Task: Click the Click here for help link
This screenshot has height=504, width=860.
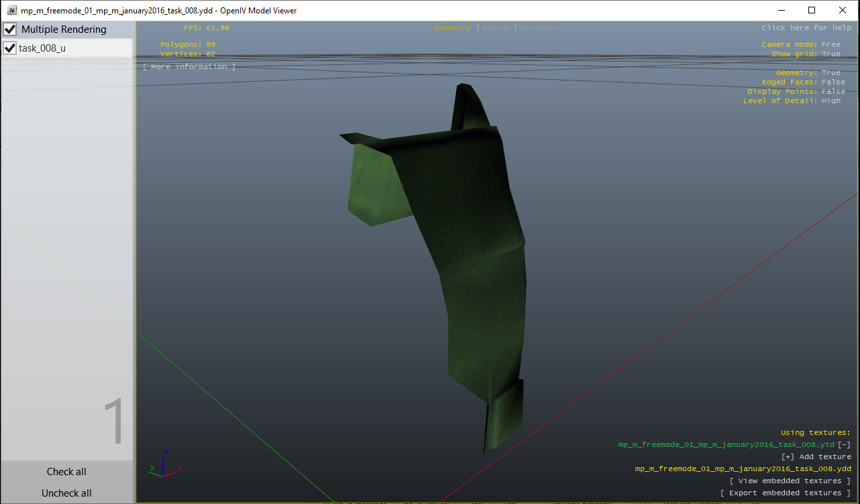Action: click(x=808, y=27)
